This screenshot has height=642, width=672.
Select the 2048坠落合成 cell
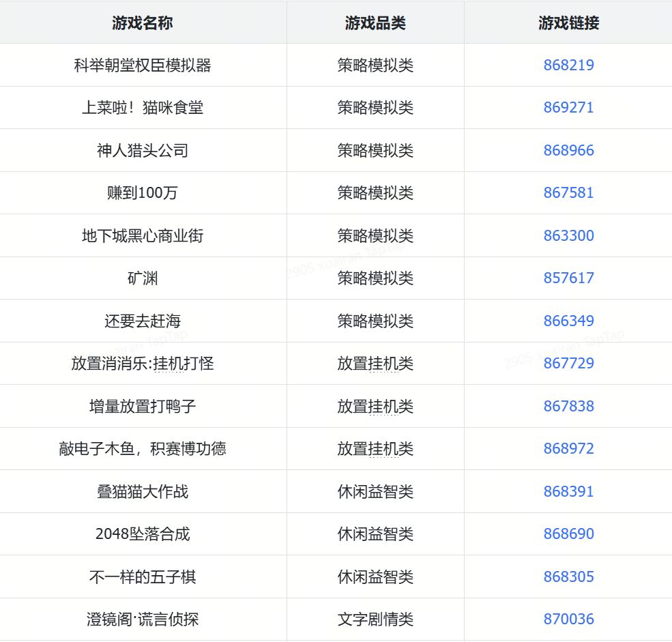143,534
